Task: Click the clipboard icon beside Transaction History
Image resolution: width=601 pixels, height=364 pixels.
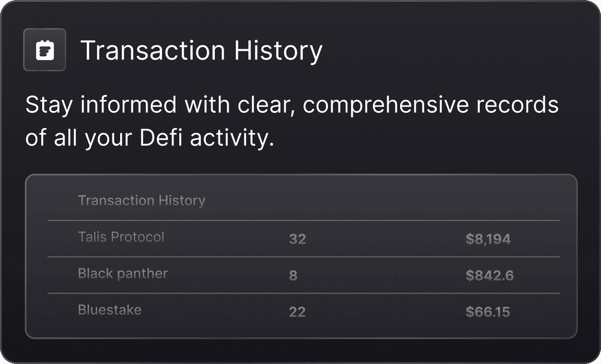Action: (x=45, y=50)
